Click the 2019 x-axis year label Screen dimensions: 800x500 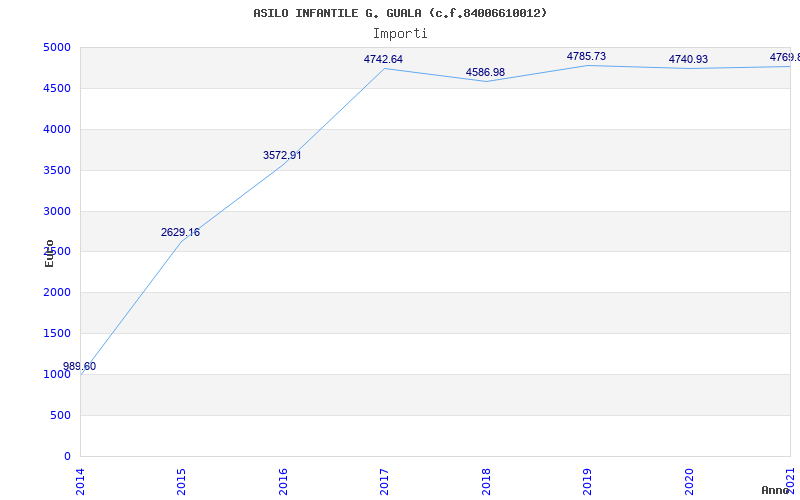tap(588, 482)
